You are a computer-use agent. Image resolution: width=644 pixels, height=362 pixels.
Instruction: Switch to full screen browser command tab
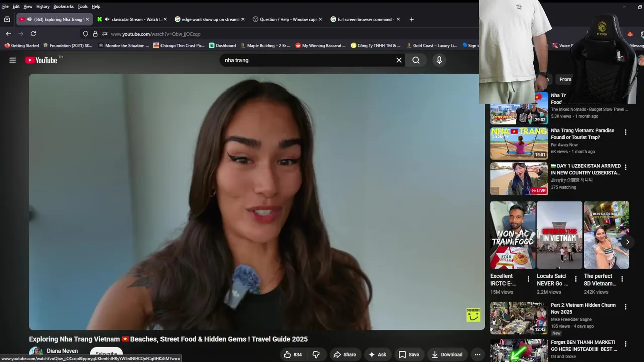(x=366, y=19)
